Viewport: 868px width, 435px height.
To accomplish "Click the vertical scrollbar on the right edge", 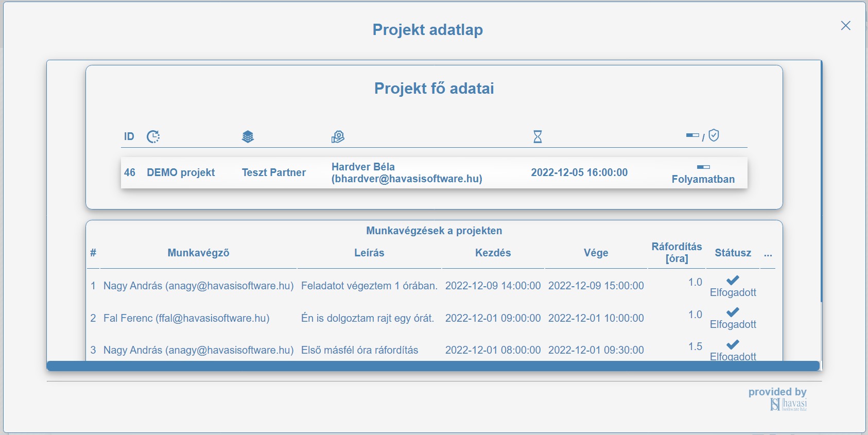I will click(821, 181).
